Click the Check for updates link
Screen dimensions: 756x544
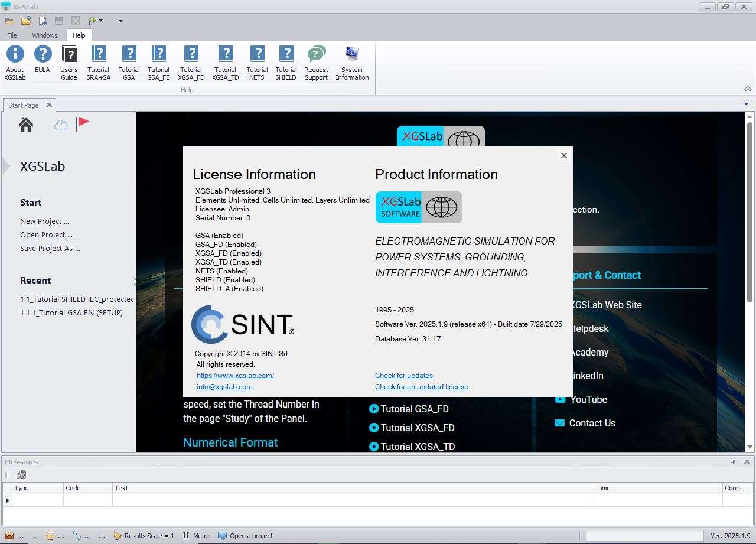coord(404,376)
